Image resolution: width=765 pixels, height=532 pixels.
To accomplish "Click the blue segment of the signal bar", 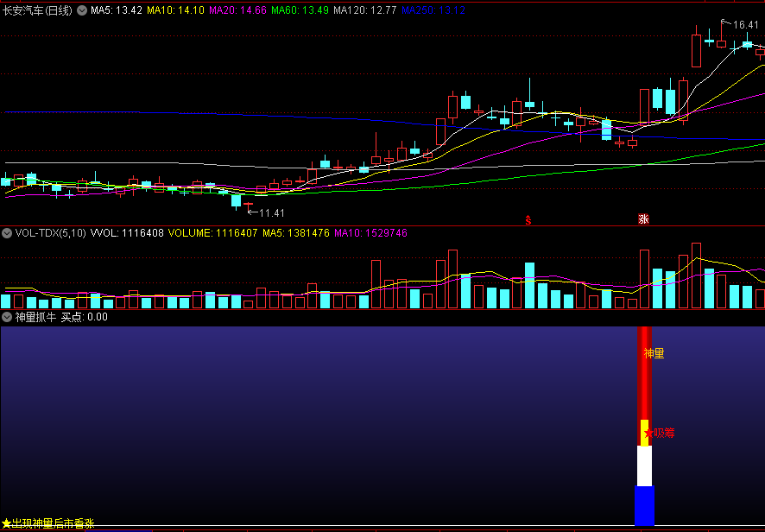I will pos(644,505).
